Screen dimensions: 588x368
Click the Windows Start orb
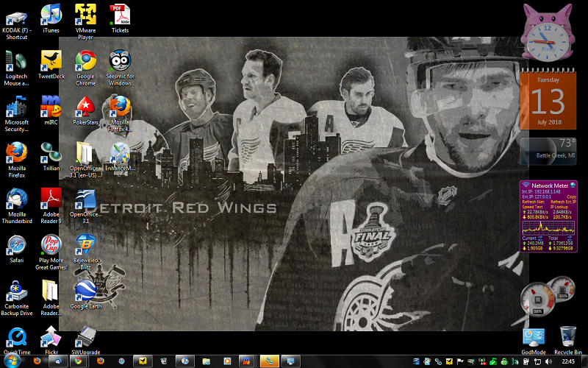pyautogui.click(x=12, y=361)
